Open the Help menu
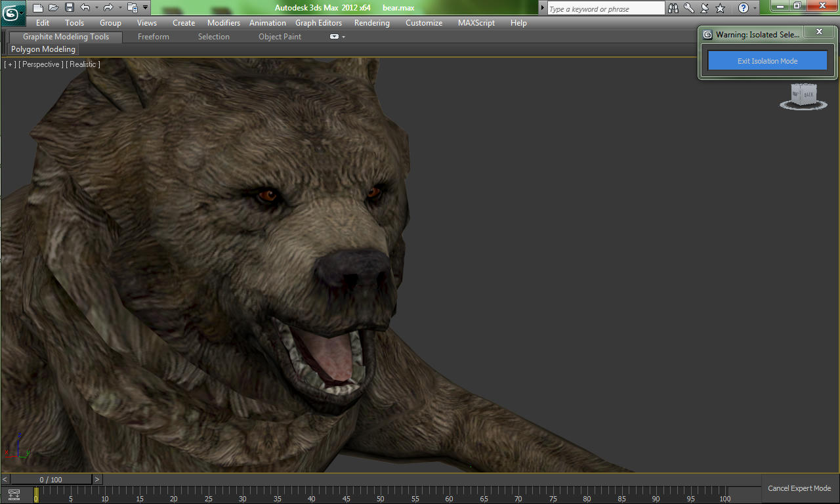The image size is (840, 504). click(x=518, y=23)
